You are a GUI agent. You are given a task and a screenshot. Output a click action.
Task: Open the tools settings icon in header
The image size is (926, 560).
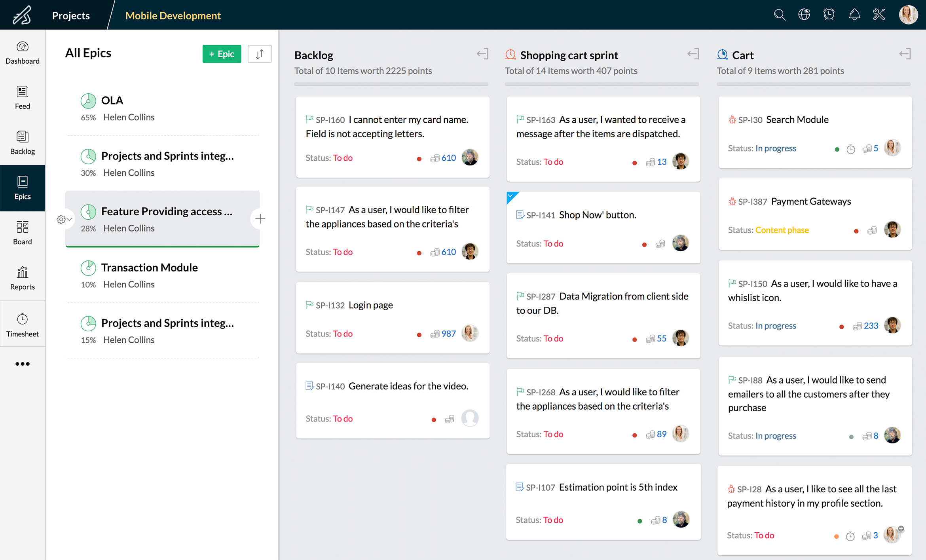tap(879, 15)
